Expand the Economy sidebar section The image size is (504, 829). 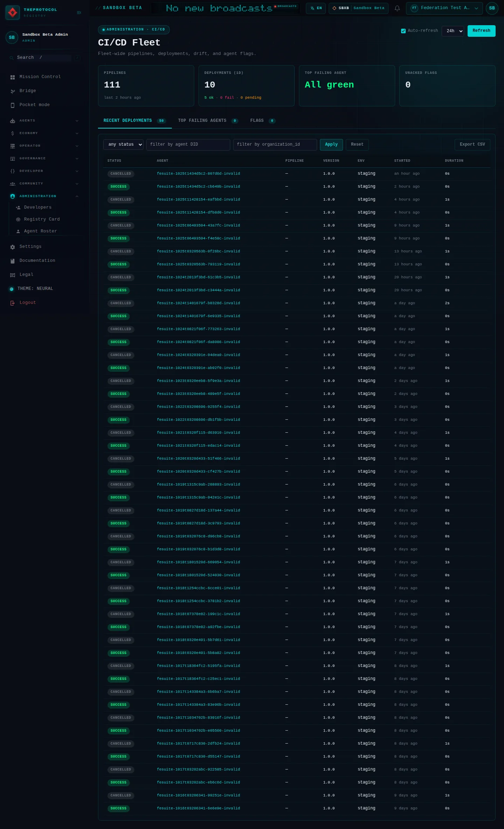44,133
